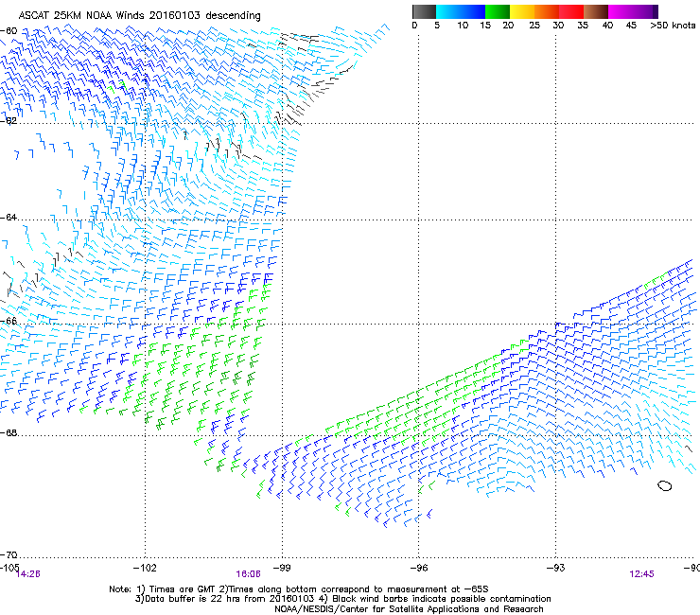700x615 pixels.
Task: Click the chart title 'ASCAT 25KM NOAA Winds 20160103 descending'
Action: pyautogui.click(x=139, y=15)
